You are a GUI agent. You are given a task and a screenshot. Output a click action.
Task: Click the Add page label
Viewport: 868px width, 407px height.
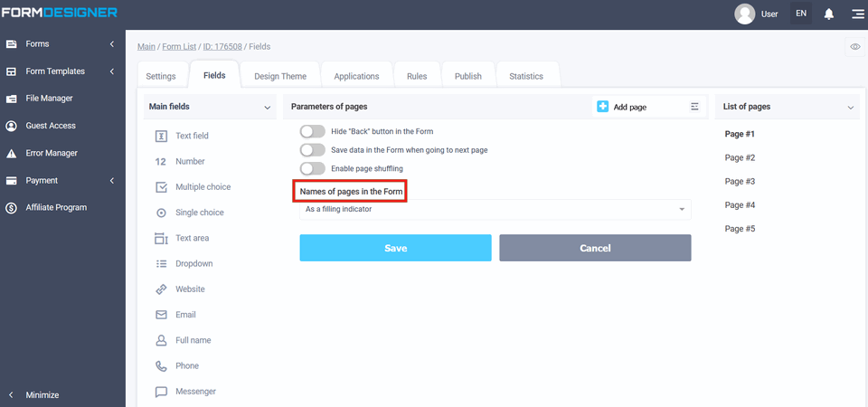(630, 108)
